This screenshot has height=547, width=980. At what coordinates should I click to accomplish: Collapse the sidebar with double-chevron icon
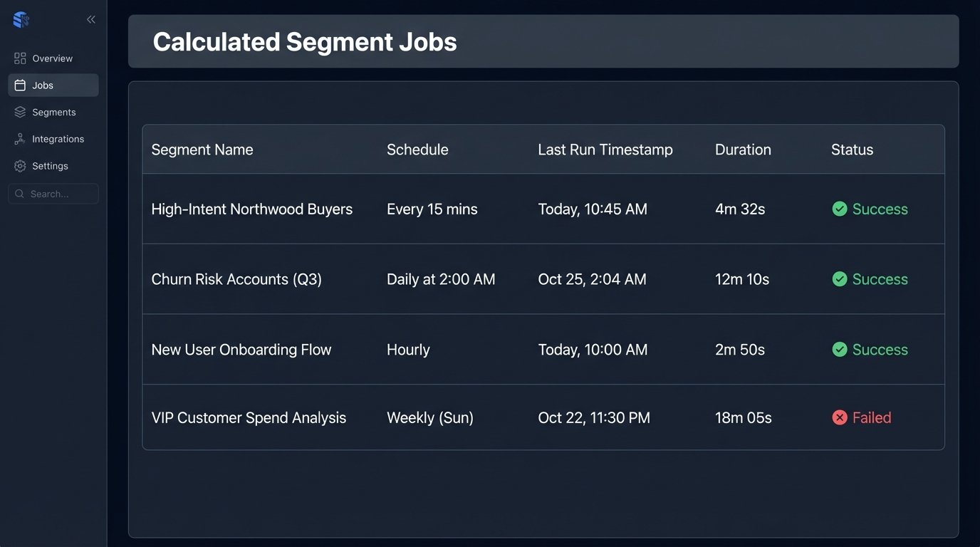pos(91,20)
